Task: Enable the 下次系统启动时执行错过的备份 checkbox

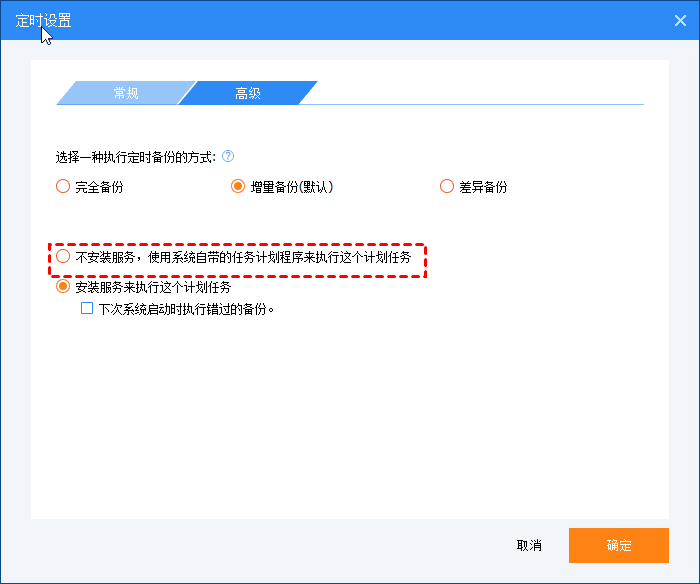Action: point(87,309)
